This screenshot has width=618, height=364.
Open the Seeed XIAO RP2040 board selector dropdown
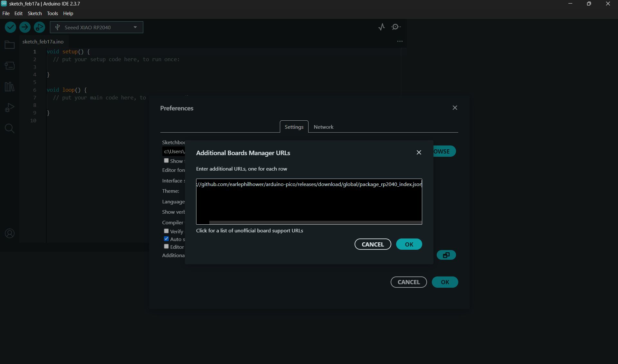pyautogui.click(x=97, y=27)
